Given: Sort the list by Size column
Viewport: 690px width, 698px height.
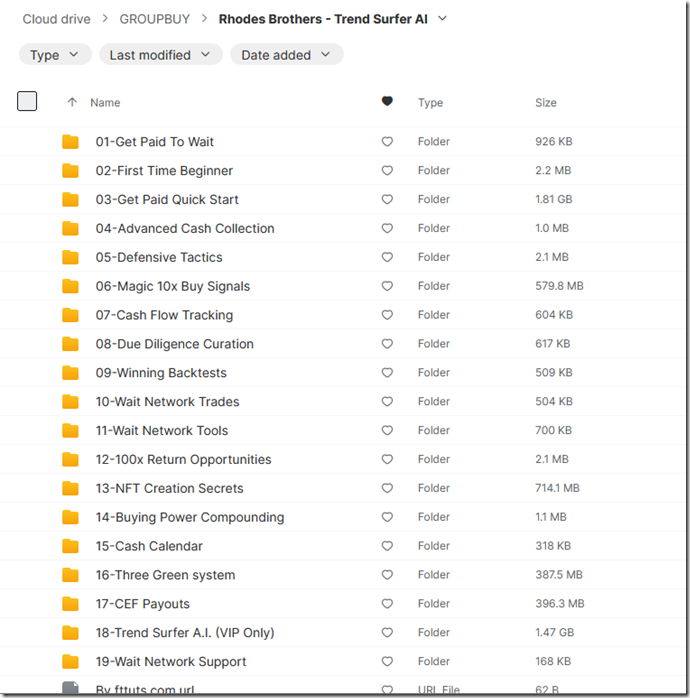Looking at the screenshot, I should click(x=546, y=102).
